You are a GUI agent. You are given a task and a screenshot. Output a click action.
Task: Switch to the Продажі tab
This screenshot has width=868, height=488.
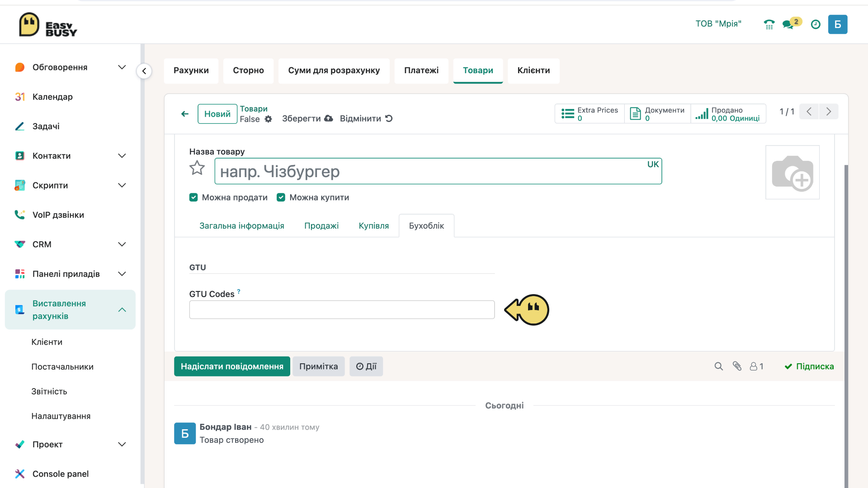coord(321,226)
